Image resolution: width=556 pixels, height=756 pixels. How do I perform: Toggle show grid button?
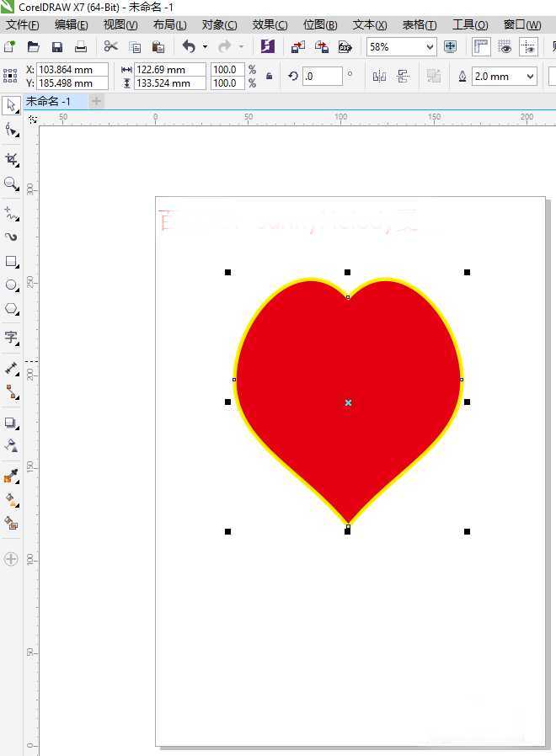[x=505, y=47]
